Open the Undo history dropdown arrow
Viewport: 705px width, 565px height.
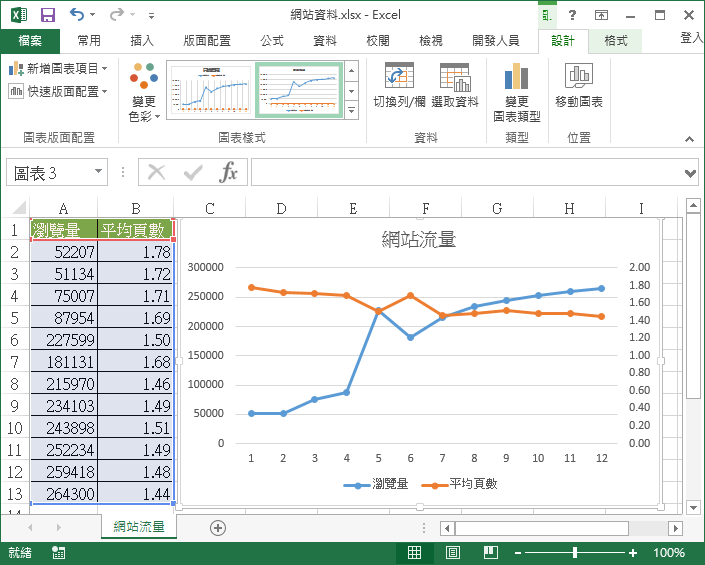point(93,15)
